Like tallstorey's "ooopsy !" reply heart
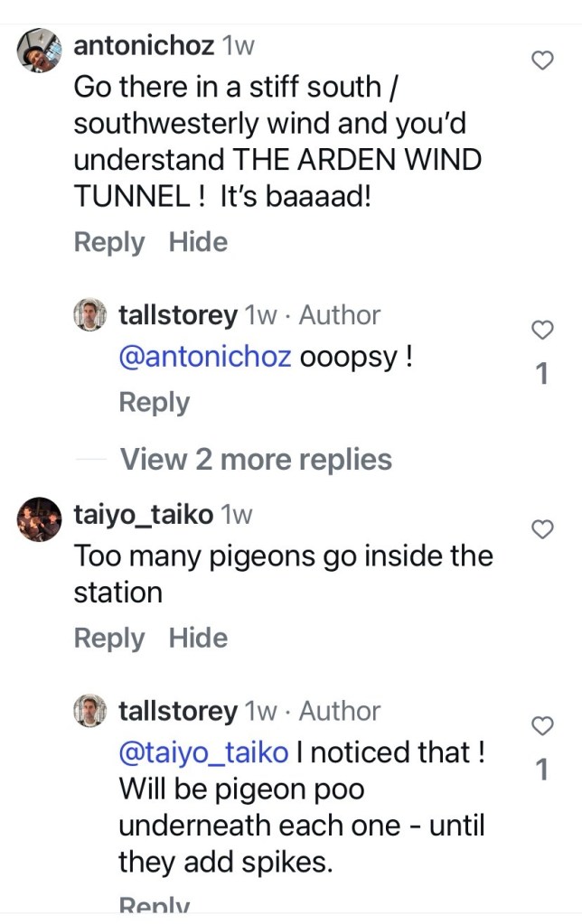582x924 pixels. 541,331
